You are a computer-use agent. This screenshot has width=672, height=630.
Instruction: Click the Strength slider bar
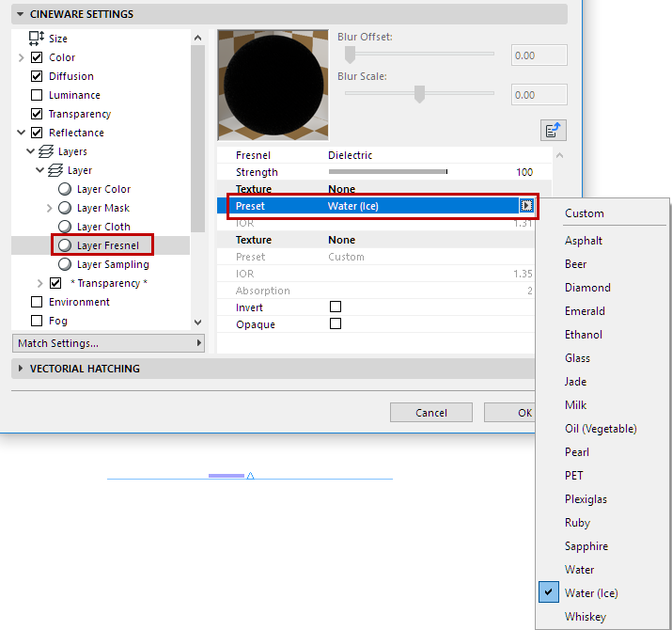click(388, 171)
